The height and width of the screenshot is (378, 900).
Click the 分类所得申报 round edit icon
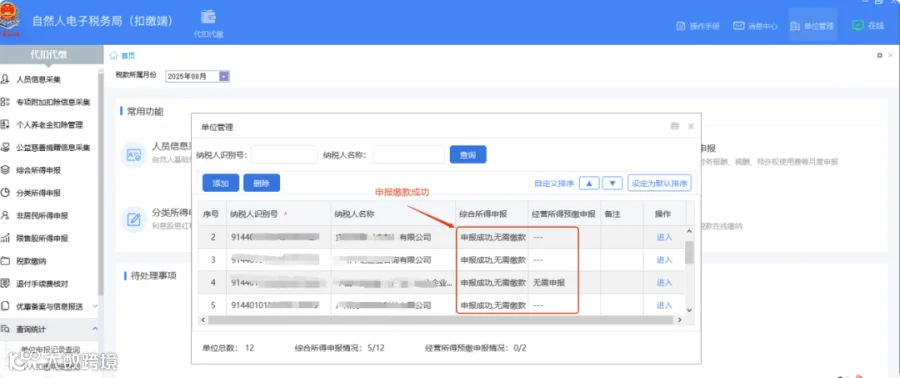click(x=134, y=219)
